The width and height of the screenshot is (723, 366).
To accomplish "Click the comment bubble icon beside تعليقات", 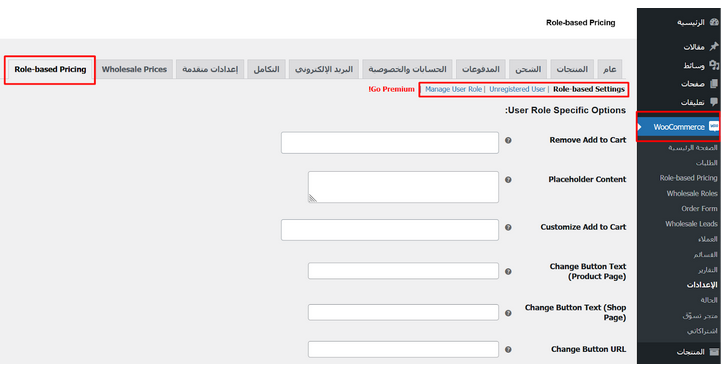I will [x=714, y=102].
